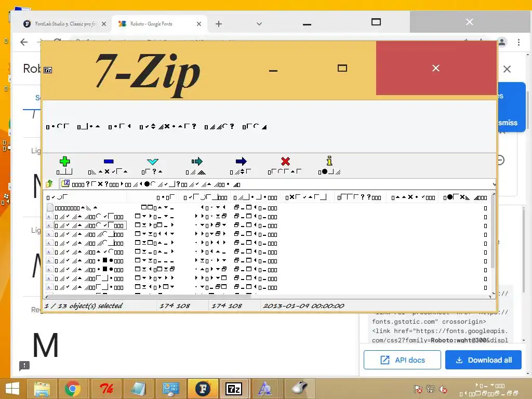Run the cyan checkmark Test tool in 7-Zip
This screenshot has width=532, height=399.
click(x=153, y=162)
